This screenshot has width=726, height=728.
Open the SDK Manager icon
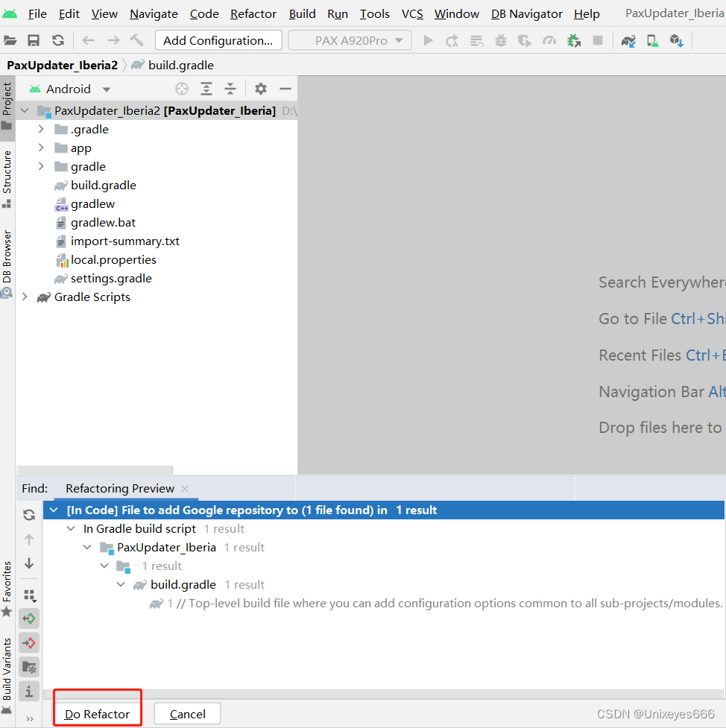pos(676,41)
